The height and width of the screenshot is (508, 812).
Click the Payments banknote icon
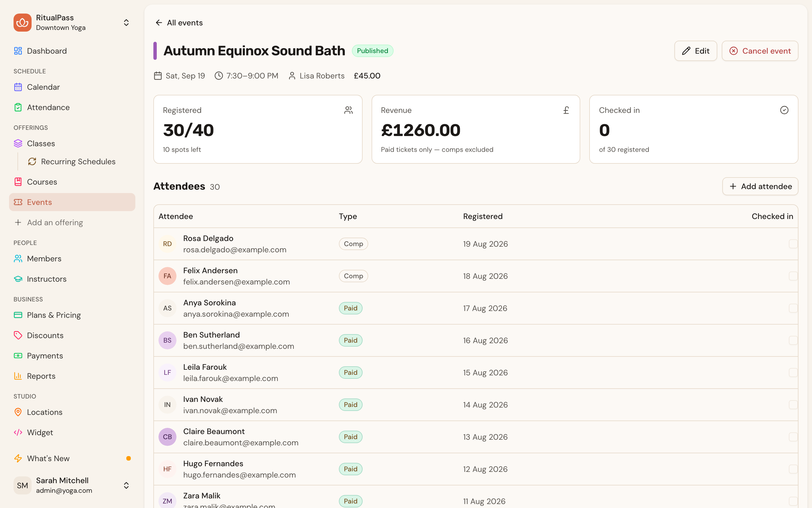tap(18, 356)
